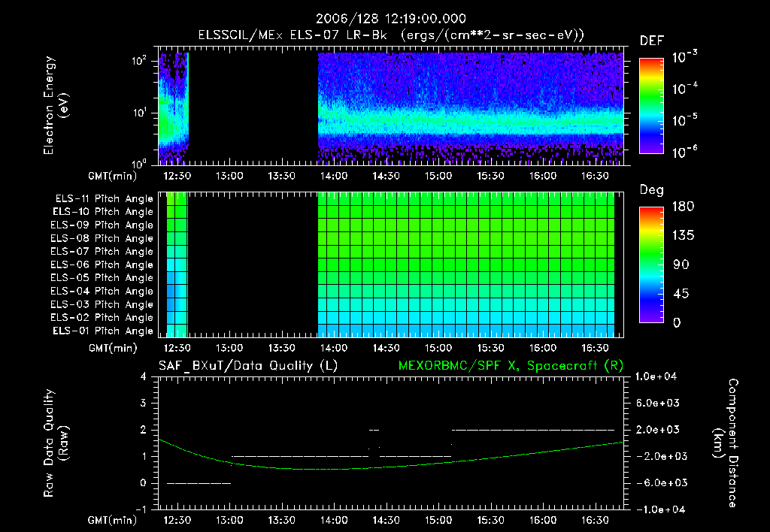Click the Component Distance (km) axis title
Image resolution: width=770 pixels, height=532 pixels.
(725, 443)
